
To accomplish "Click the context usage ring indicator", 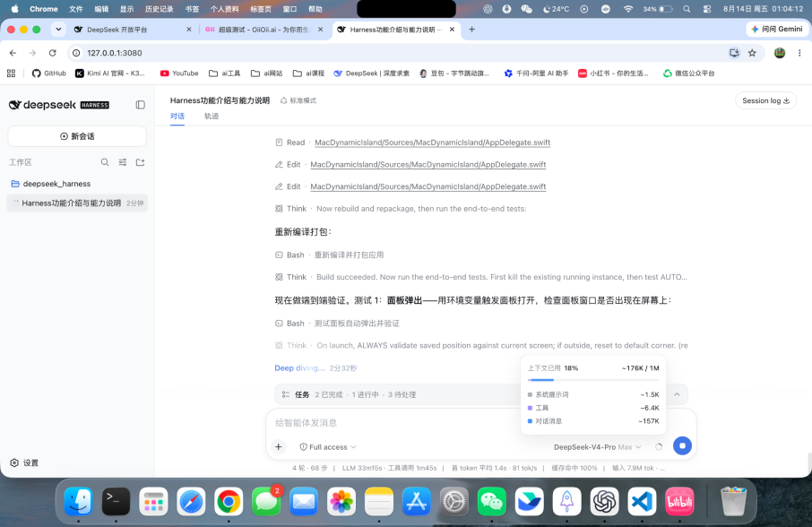I will pyautogui.click(x=659, y=446).
